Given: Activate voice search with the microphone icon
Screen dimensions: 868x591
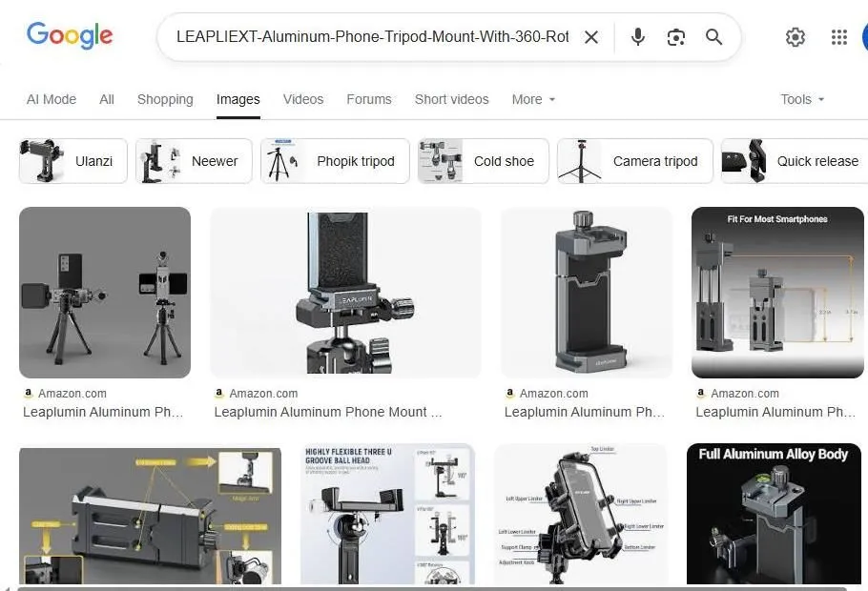Looking at the screenshot, I should point(636,37).
